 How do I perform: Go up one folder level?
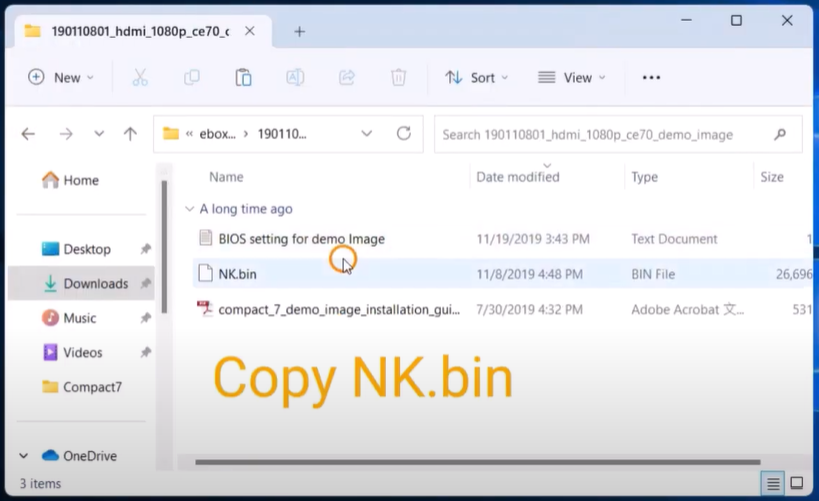[x=130, y=133]
